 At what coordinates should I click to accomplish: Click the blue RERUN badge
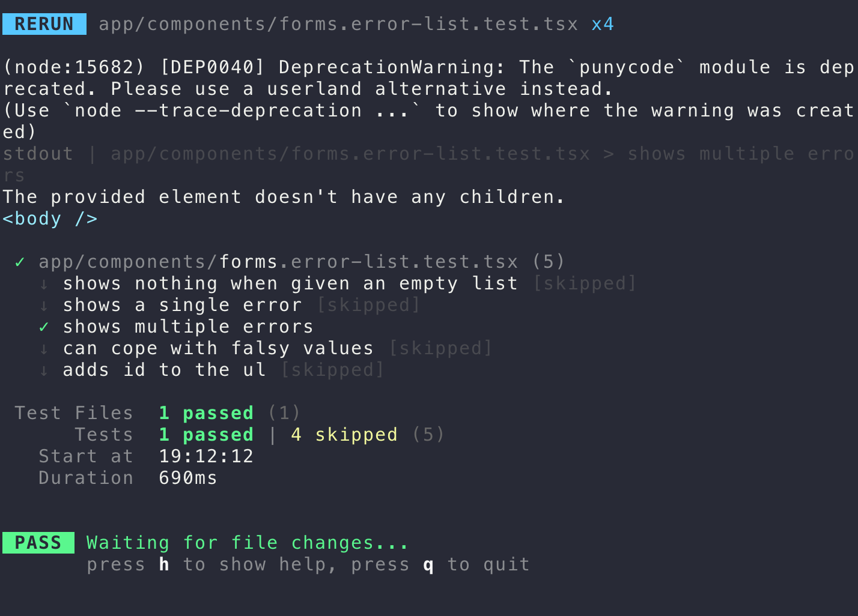tap(44, 24)
